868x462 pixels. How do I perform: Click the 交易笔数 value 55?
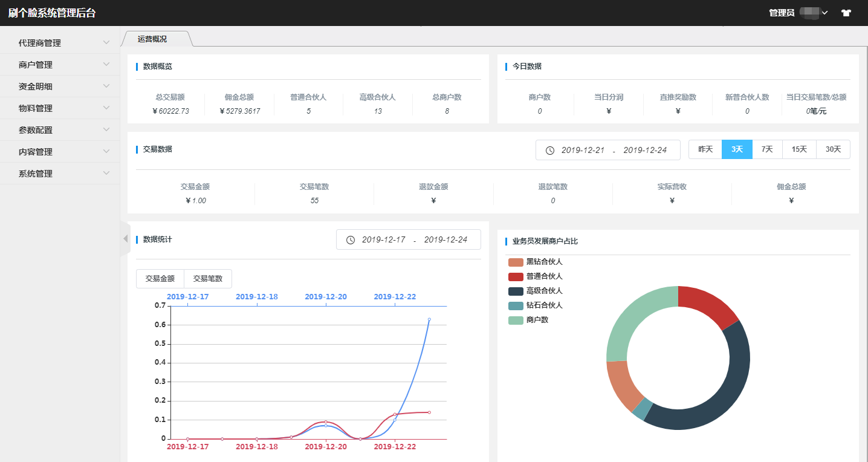click(314, 201)
